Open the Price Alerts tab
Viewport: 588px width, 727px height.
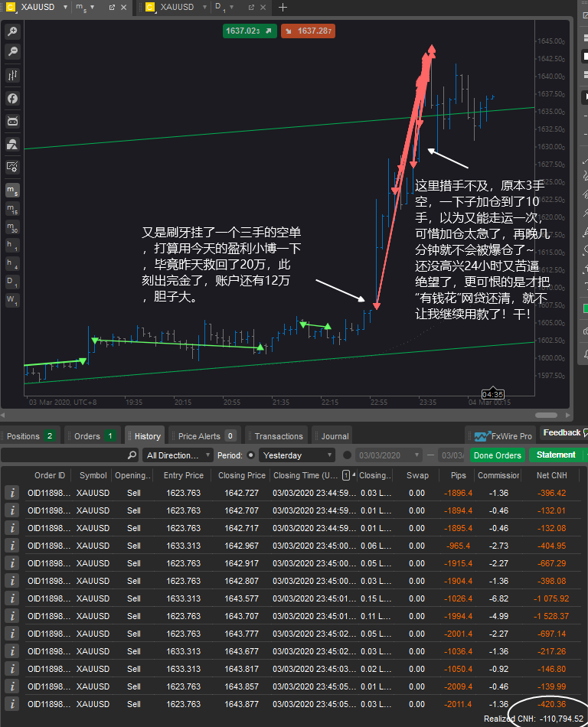204,436
